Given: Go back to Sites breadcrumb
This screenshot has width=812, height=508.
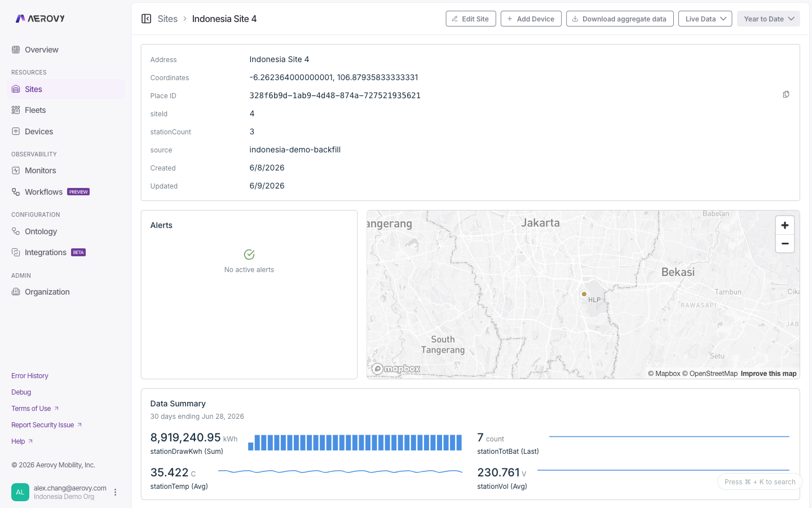Looking at the screenshot, I should coord(167,19).
